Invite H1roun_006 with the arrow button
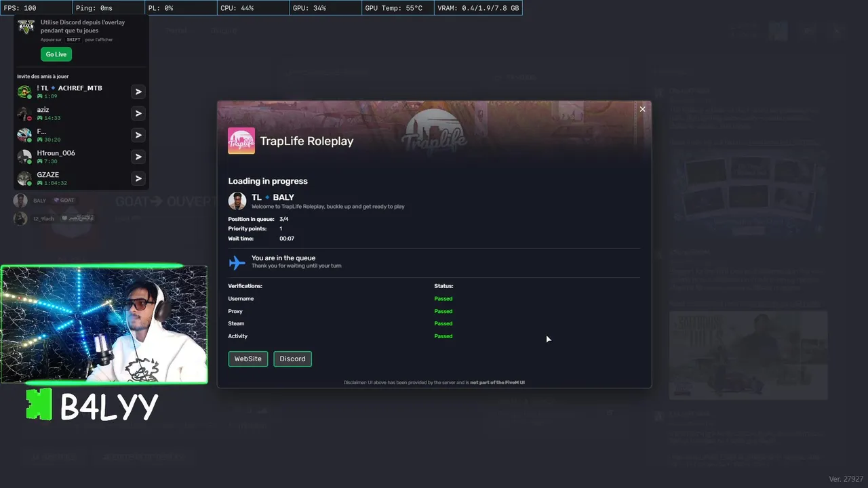The image size is (868, 488). click(x=138, y=157)
